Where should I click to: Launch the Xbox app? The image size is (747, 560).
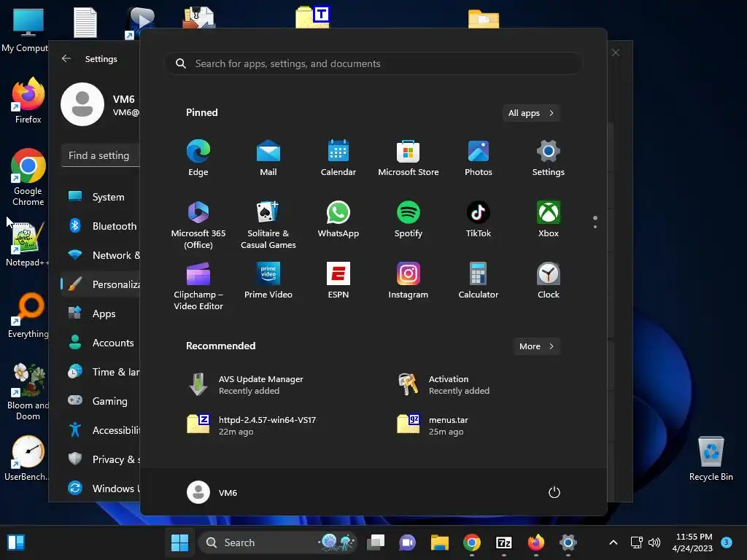coord(549,219)
